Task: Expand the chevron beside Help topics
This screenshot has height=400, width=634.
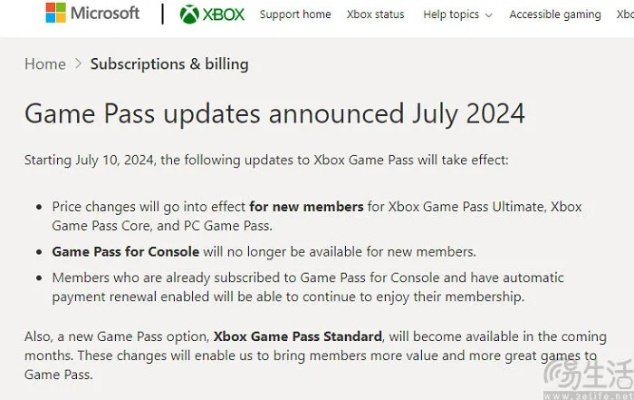Action: [x=488, y=16]
